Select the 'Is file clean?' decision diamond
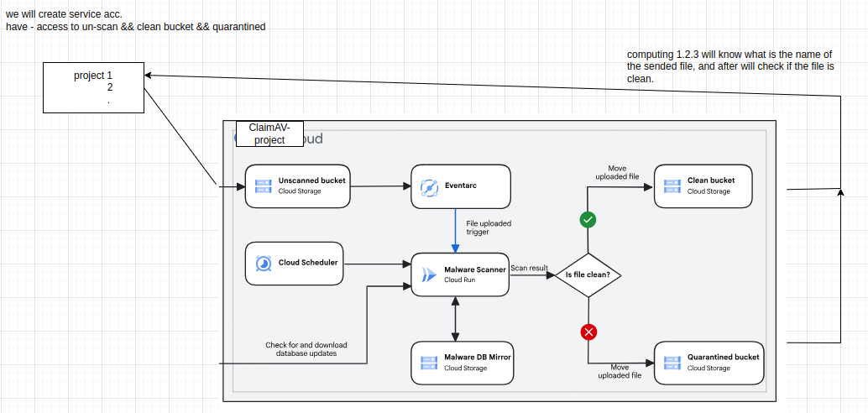 pyautogui.click(x=588, y=275)
